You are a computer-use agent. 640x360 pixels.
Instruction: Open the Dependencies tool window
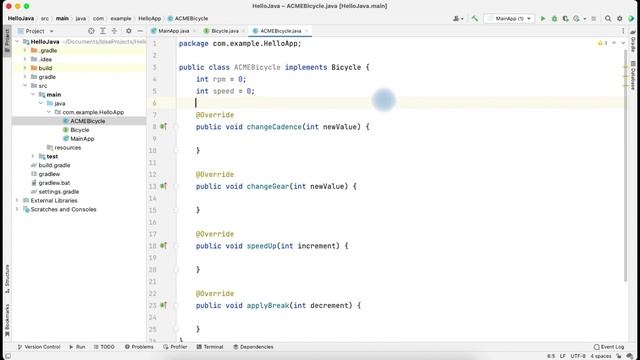click(x=253, y=347)
